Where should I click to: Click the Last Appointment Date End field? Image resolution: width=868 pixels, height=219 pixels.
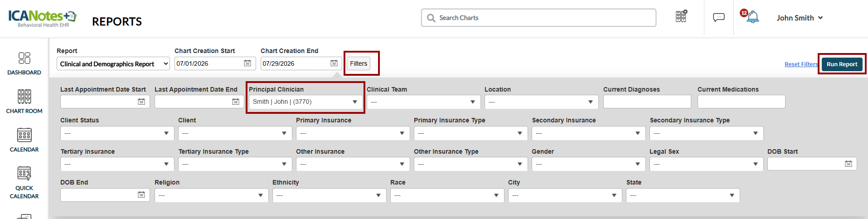click(x=199, y=102)
